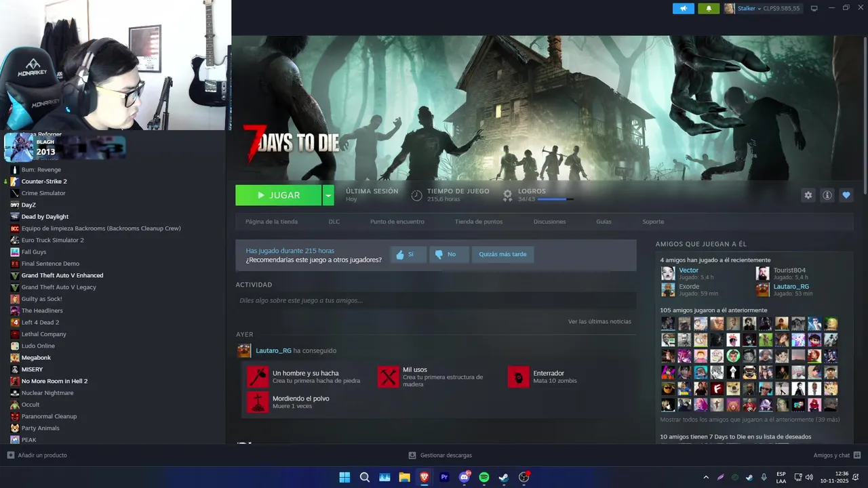This screenshot has width=868, height=488.
Task: Open Spotify from taskbar
Action: (484, 477)
